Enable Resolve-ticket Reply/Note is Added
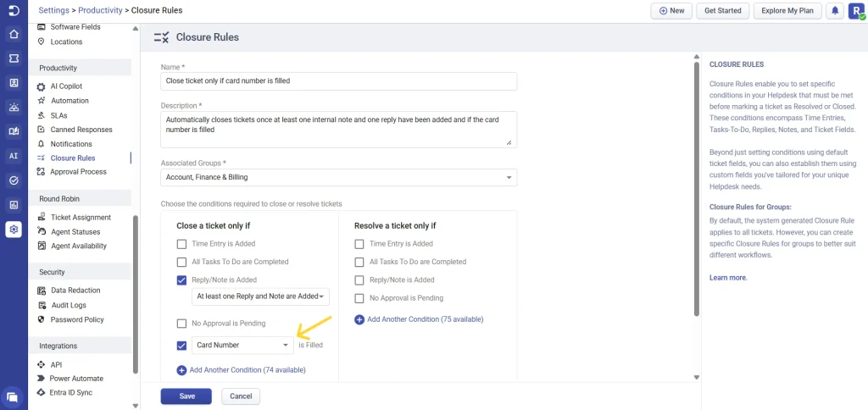This screenshot has height=410, width=868. (x=359, y=280)
